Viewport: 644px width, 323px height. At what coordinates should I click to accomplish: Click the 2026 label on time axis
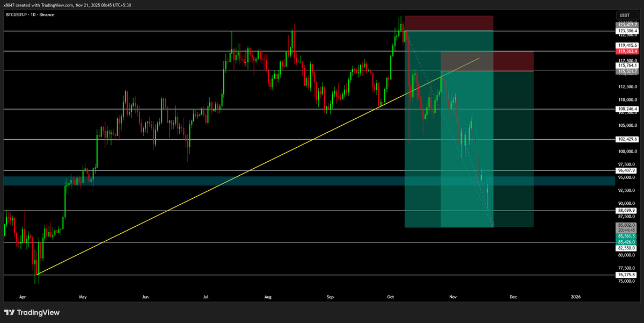(x=575, y=296)
